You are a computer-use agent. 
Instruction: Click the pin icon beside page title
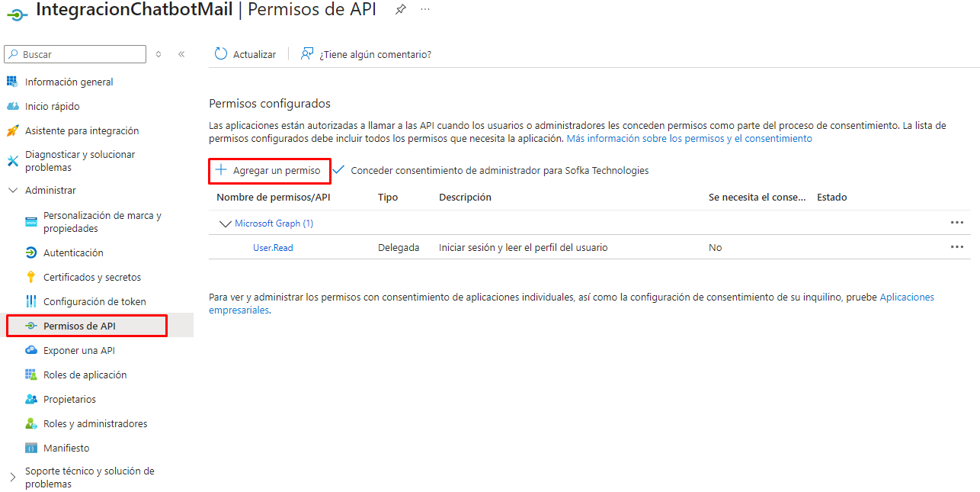pos(400,9)
